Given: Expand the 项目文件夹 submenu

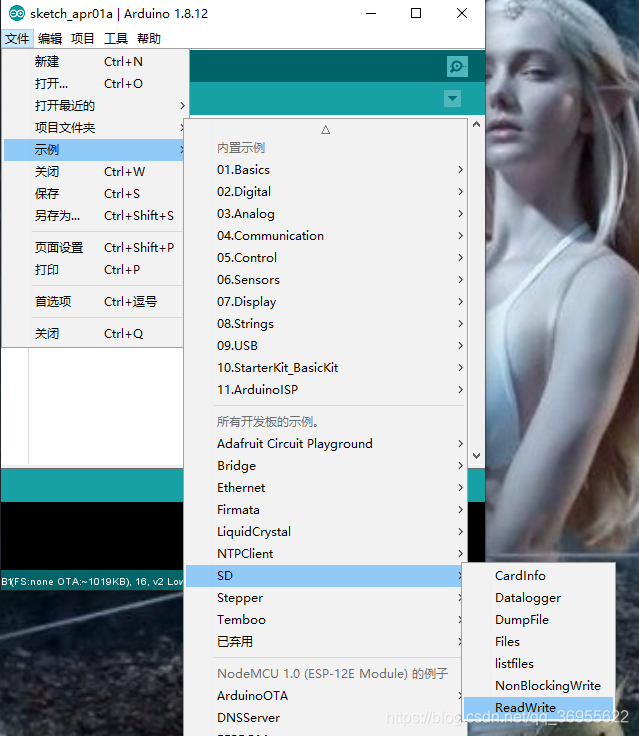Looking at the screenshot, I should 94,128.
